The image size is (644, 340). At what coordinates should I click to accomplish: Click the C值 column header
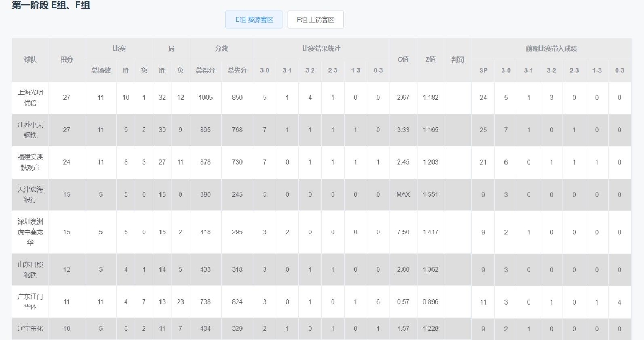click(403, 60)
